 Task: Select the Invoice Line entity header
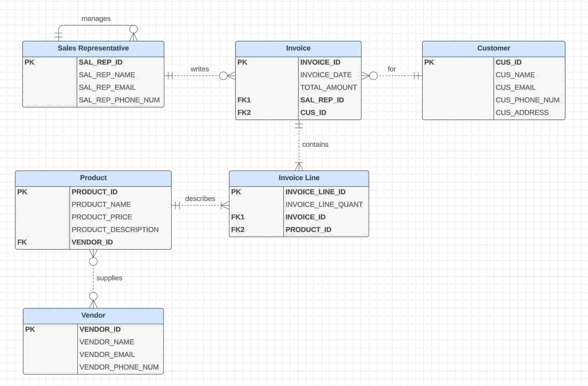(299, 178)
